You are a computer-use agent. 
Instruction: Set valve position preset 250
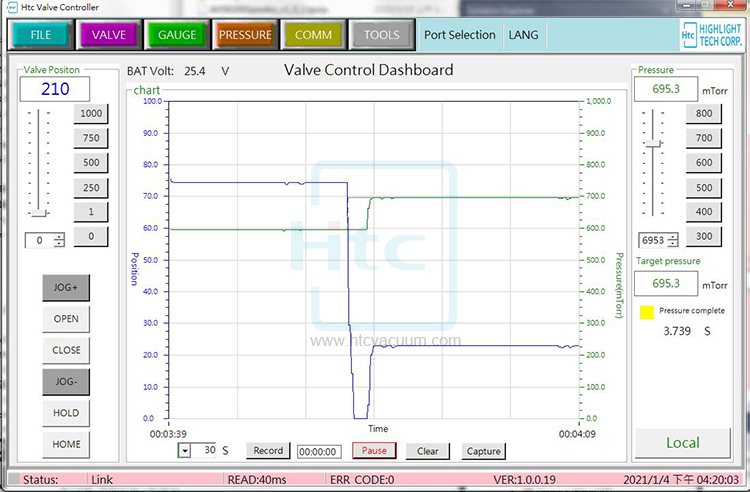coord(91,187)
